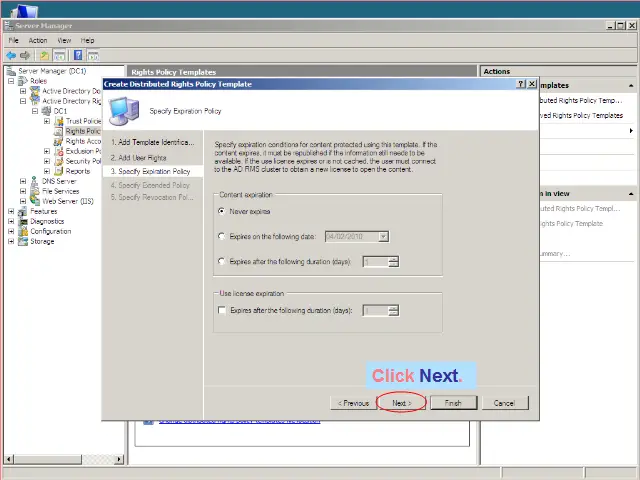Select Expires on the following date option
640x480 pixels.
[222, 236]
